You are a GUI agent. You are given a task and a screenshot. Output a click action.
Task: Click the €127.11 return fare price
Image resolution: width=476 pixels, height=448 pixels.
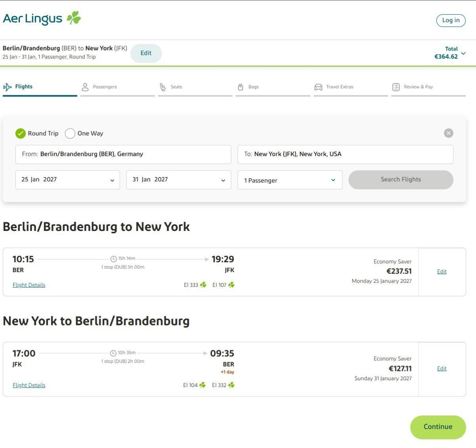400,368
